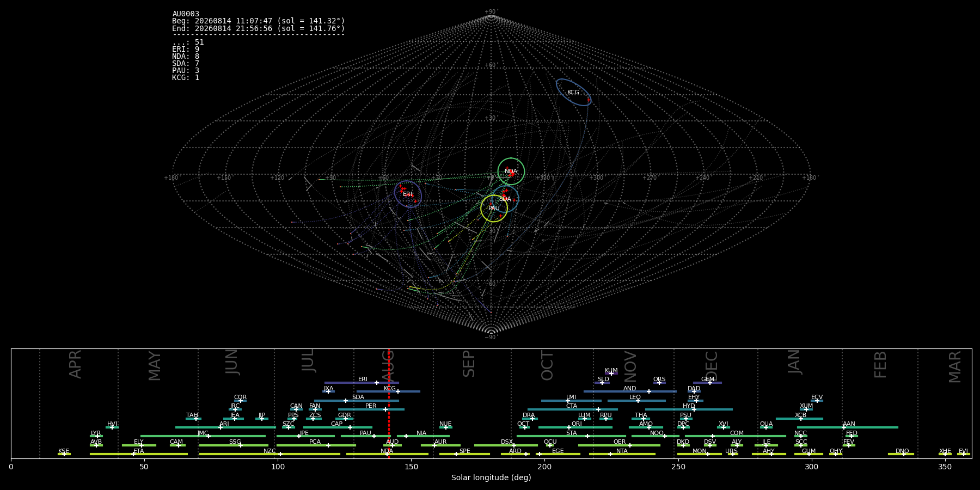Click the DNO shower label in timeline
This screenshot has width=980, height=490.
coord(902,451)
